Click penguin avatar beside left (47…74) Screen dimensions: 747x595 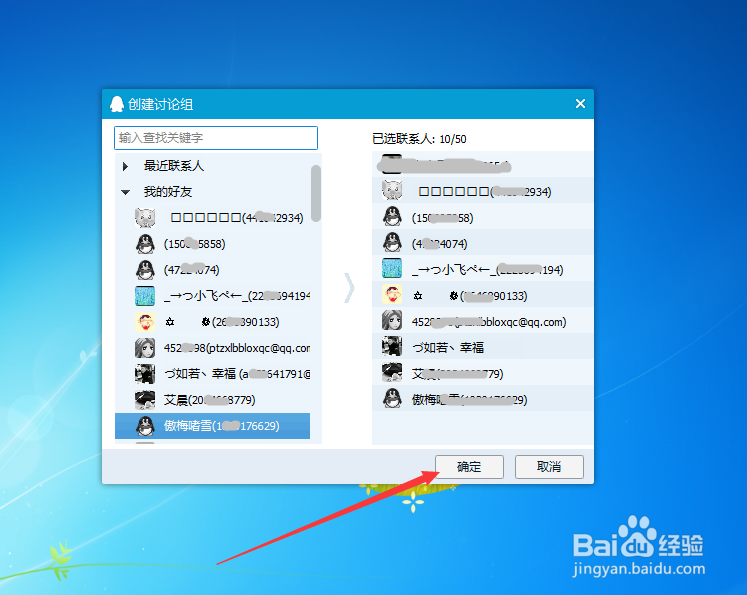(x=145, y=270)
